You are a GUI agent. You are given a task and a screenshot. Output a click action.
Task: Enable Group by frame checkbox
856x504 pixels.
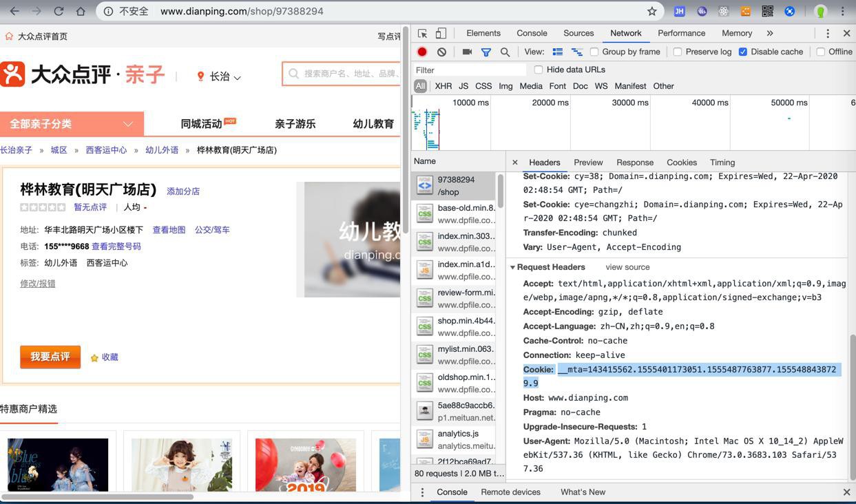594,52
